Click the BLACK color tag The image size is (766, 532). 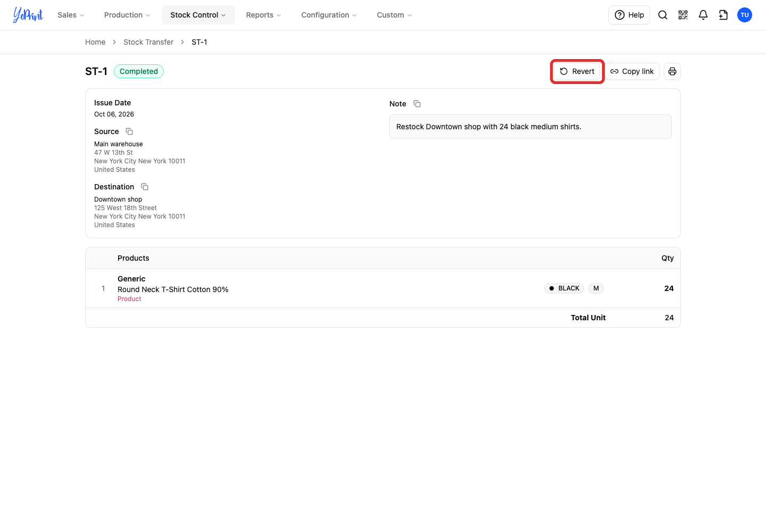(564, 288)
